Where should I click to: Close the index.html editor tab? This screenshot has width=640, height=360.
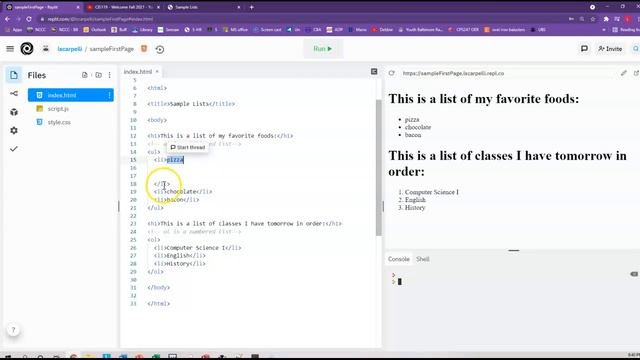click(157, 71)
